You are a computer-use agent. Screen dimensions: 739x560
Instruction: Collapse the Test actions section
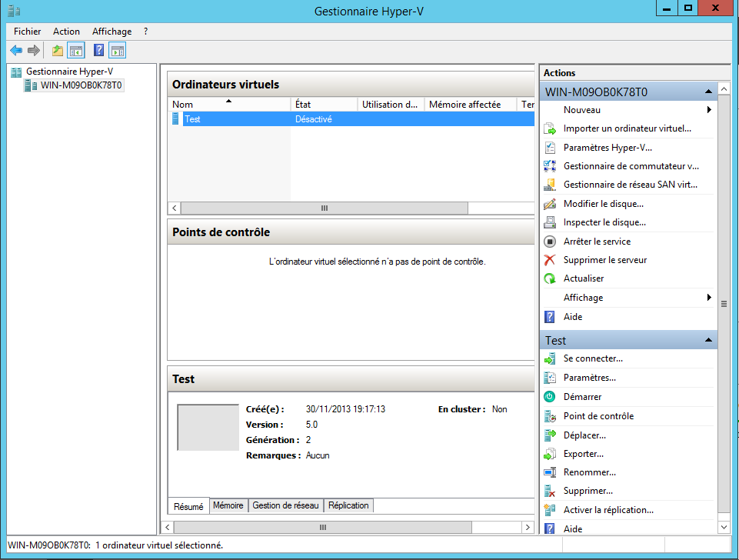[x=708, y=340]
